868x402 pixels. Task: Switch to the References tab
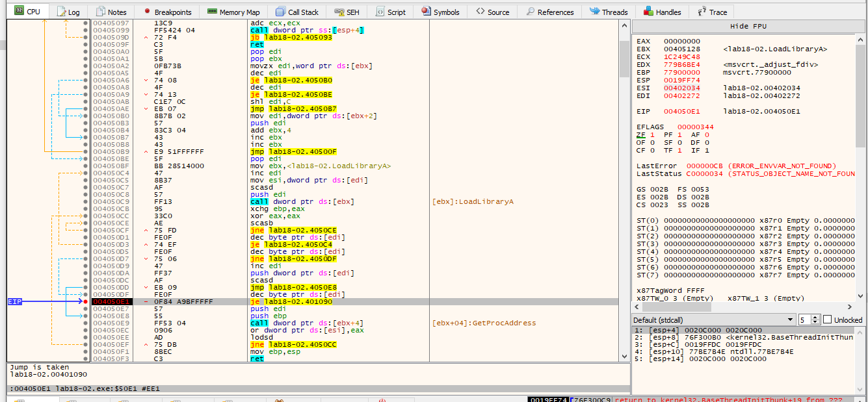pyautogui.click(x=550, y=12)
